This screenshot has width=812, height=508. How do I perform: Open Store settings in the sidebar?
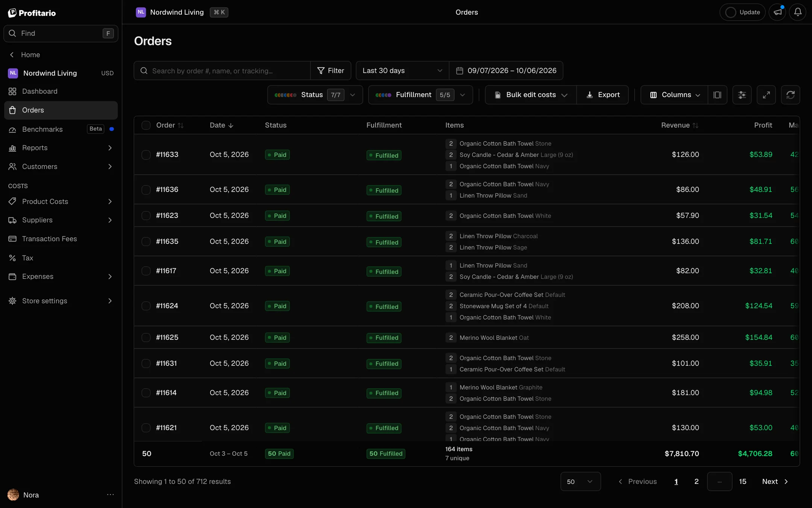pos(61,301)
